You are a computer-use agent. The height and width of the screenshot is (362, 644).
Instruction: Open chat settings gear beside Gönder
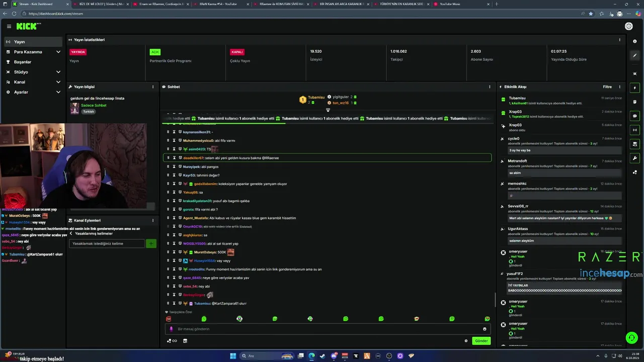coord(466,341)
